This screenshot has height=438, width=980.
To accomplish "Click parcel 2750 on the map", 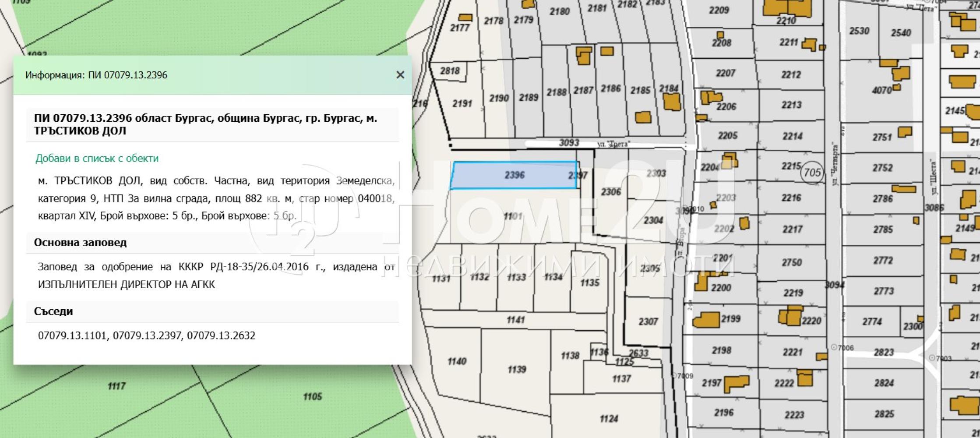I will (792, 263).
